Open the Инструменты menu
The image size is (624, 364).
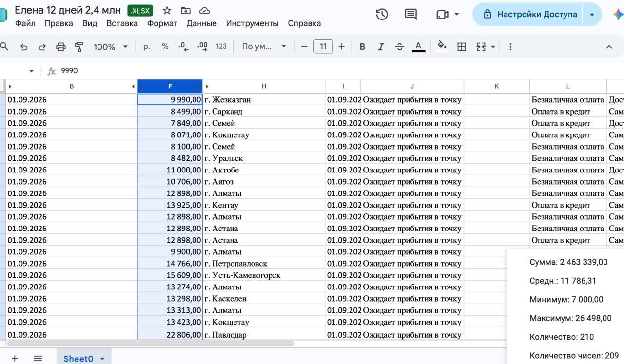tap(252, 23)
